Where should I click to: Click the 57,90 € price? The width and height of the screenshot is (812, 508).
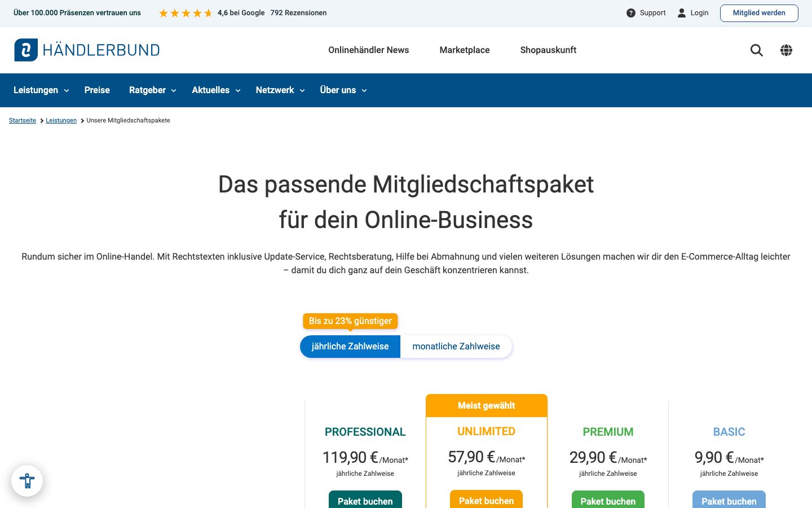pyautogui.click(x=471, y=457)
